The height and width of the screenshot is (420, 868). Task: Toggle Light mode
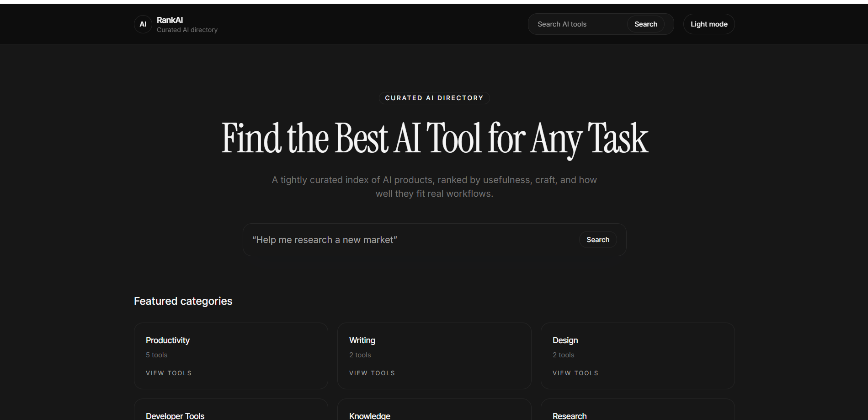point(708,24)
